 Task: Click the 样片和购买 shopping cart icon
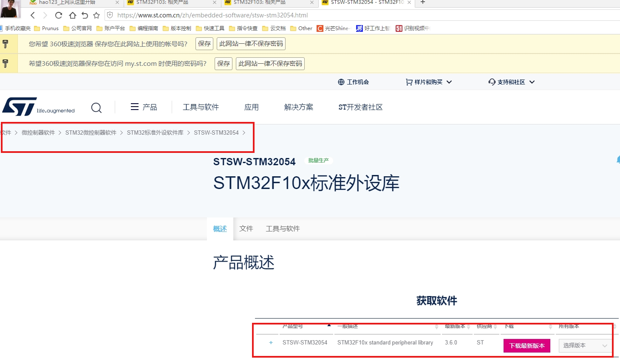click(409, 82)
